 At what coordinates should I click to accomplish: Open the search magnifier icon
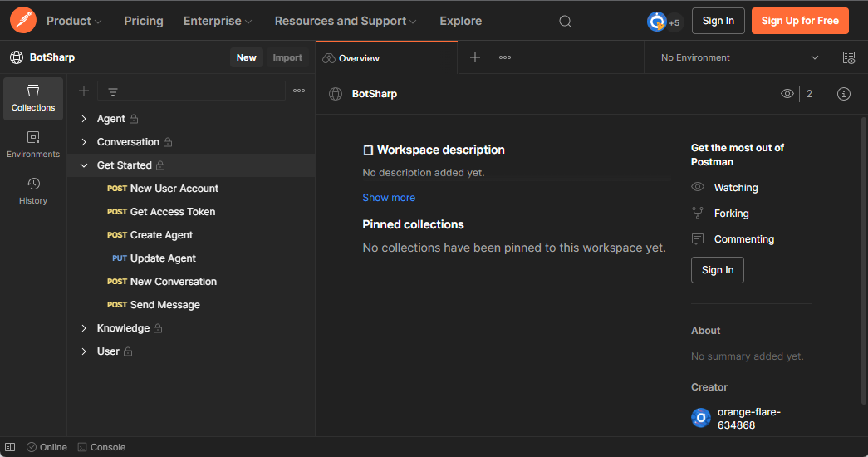tap(565, 21)
